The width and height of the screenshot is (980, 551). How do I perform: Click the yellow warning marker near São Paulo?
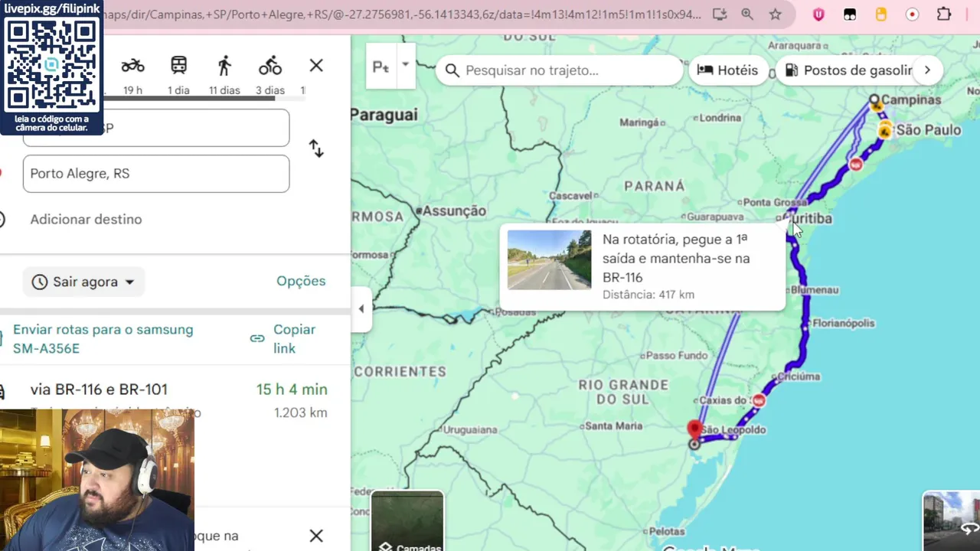click(884, 131)
